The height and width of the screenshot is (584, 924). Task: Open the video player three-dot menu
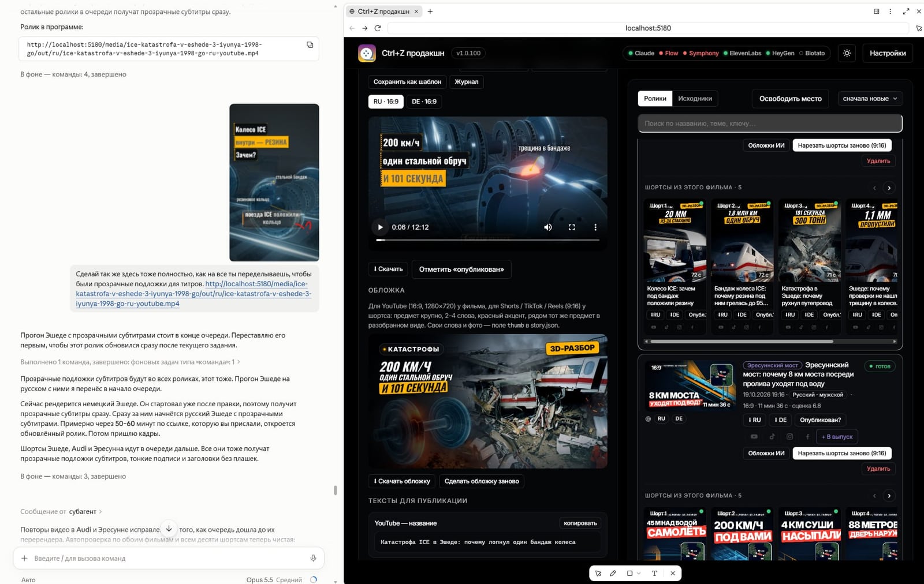[595, 227]
